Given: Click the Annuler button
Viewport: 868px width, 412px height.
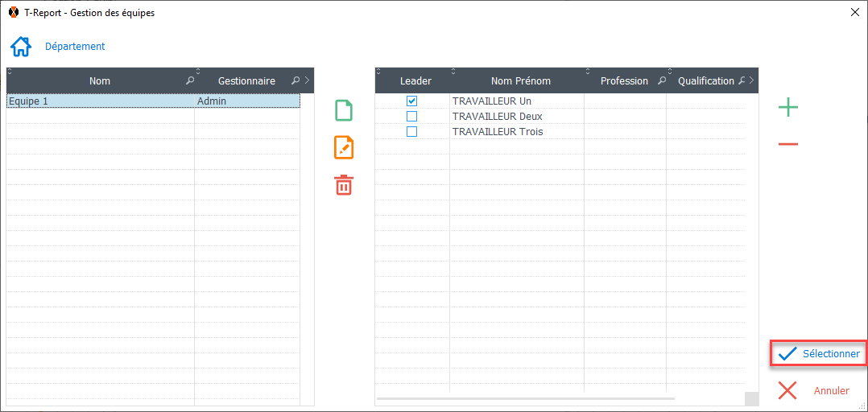Looking at the screenshot, I should click(x=815, y=391).
